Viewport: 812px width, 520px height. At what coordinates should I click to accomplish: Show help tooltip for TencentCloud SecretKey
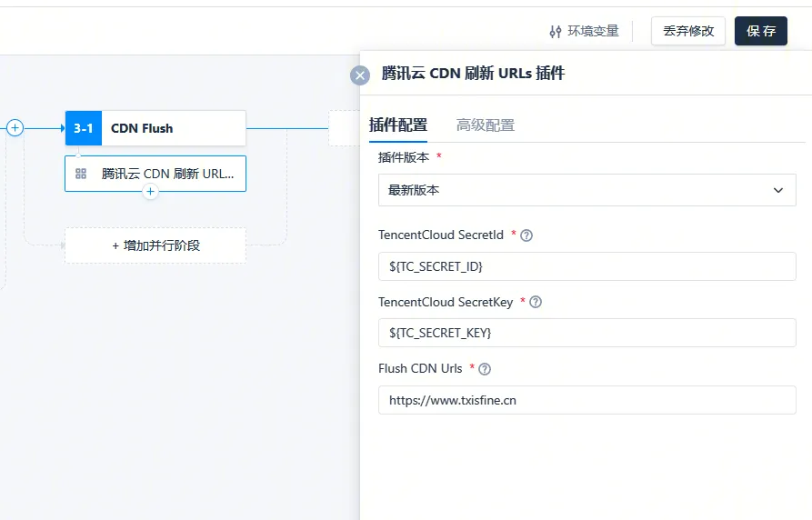tap(536, 303)
